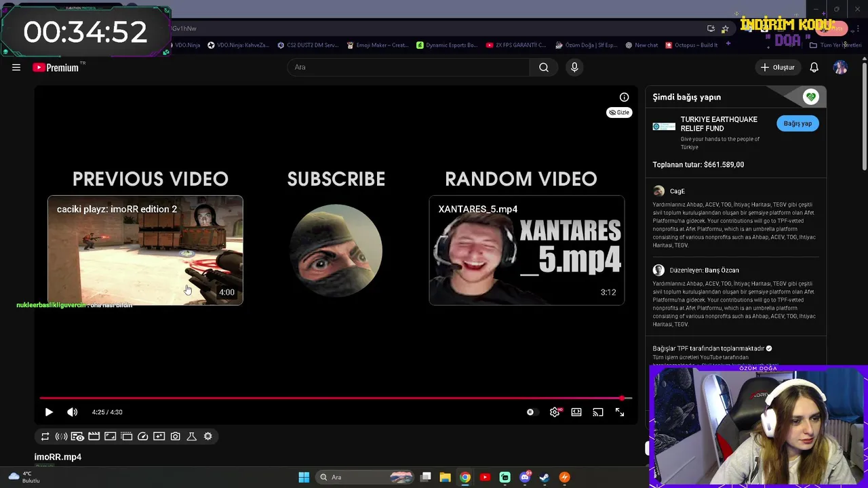Open Octopus – Build It bookmark

692,45
